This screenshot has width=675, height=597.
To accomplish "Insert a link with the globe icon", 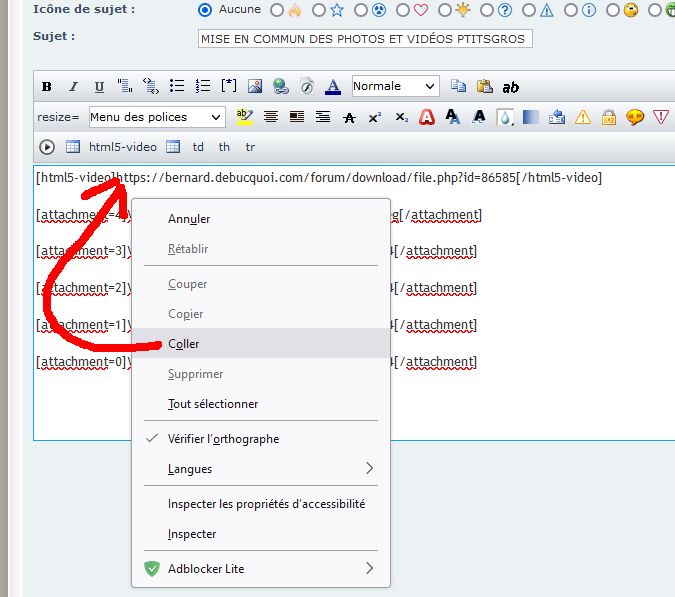I will coord(281,87).
